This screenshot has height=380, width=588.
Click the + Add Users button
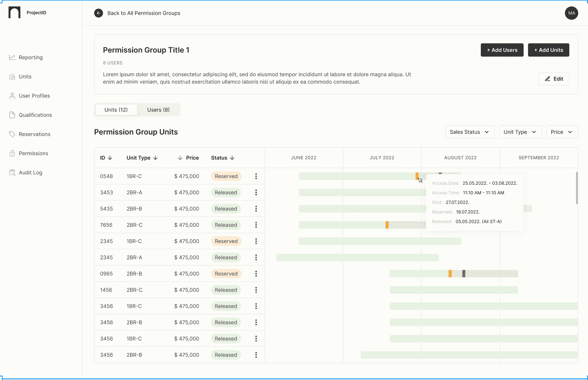click(502, 50)
